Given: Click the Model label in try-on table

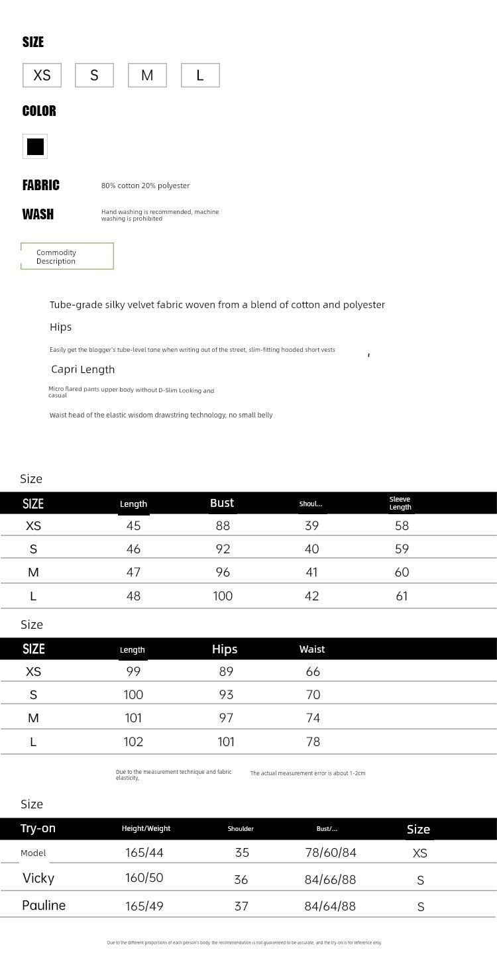Looking at the screenshot, I should [33, 853].
